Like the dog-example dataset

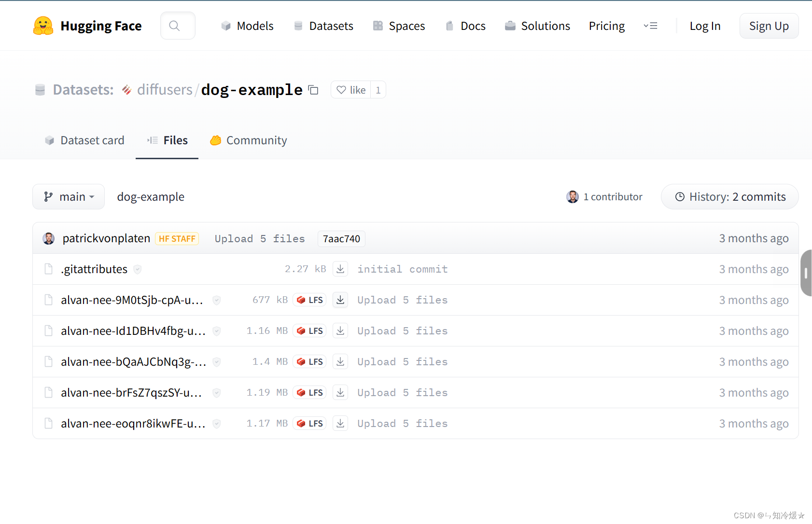click(351, 90)
